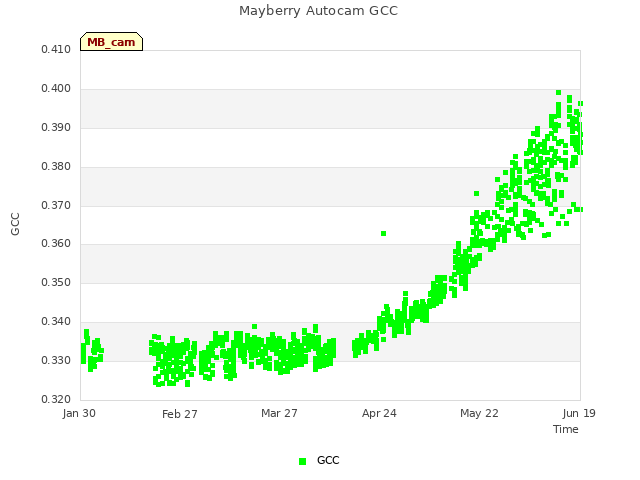Click the highest data point near 0.399
The image size is (640, 480).
coord(559,93)
